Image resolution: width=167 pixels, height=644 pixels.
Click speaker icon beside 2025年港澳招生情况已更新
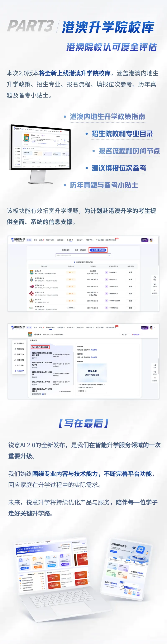click(x=75, y=262)
